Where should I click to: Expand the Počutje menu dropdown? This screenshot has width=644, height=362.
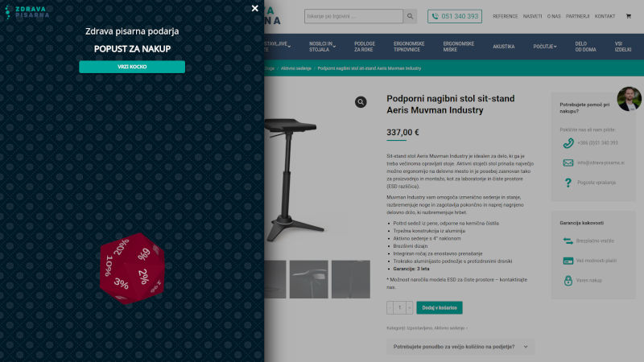pyautogui.click(x=545, y=47)
